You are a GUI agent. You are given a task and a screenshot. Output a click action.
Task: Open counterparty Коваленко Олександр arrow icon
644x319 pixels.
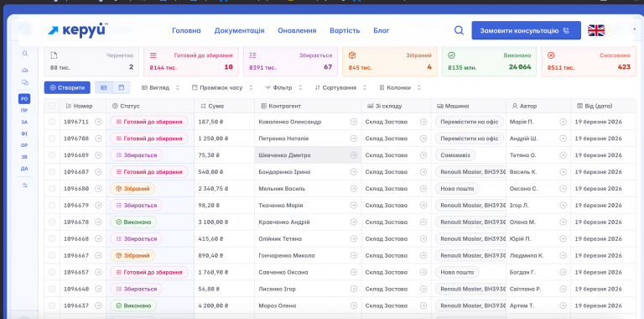[x=354, y=122]
